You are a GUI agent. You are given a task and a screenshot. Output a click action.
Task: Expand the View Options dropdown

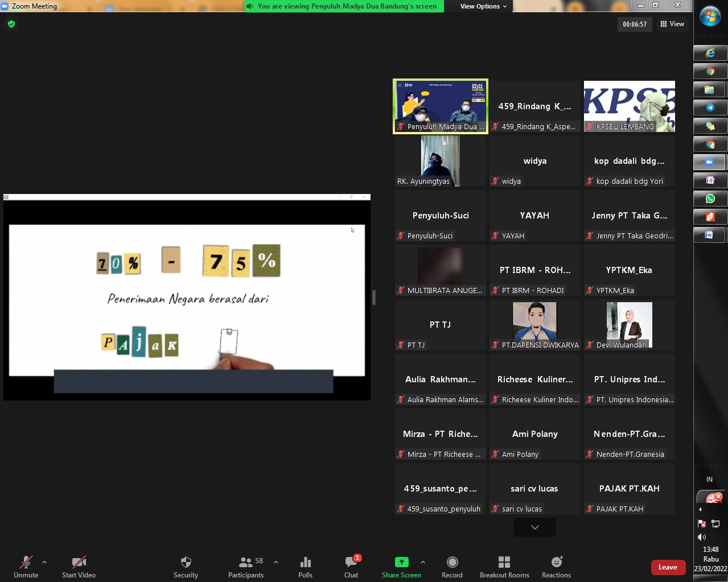pyautogui.click(x=483, y=6)
